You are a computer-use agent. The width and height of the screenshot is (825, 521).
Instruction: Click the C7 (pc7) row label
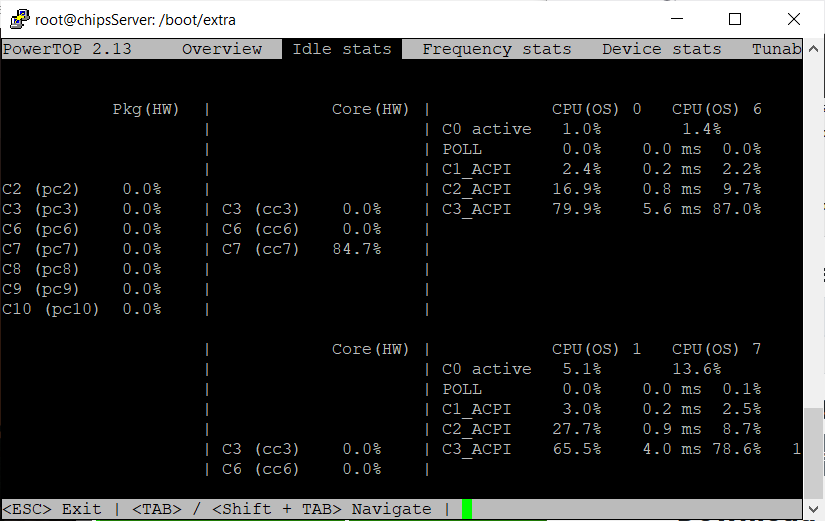click(41, 249)
